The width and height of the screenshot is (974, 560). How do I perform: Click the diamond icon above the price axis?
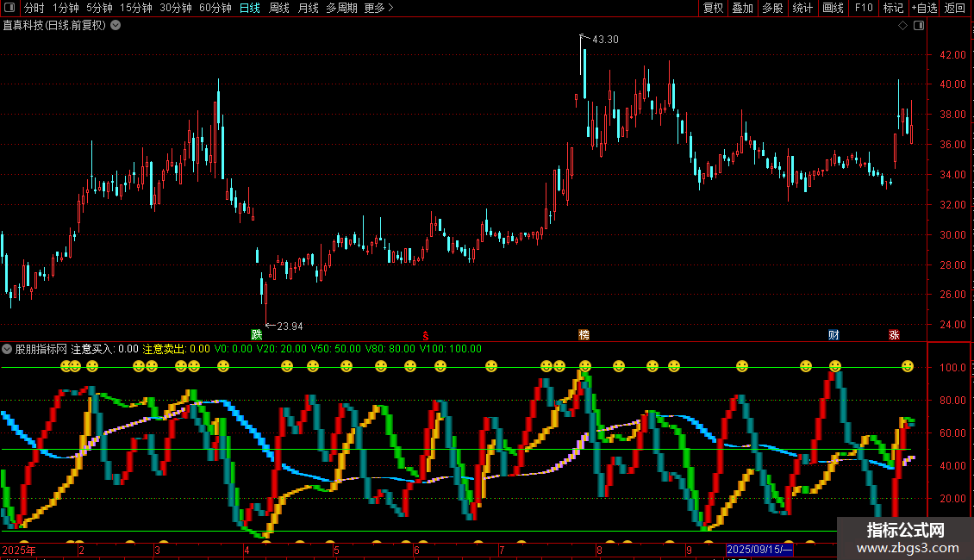tap(903, 26)
